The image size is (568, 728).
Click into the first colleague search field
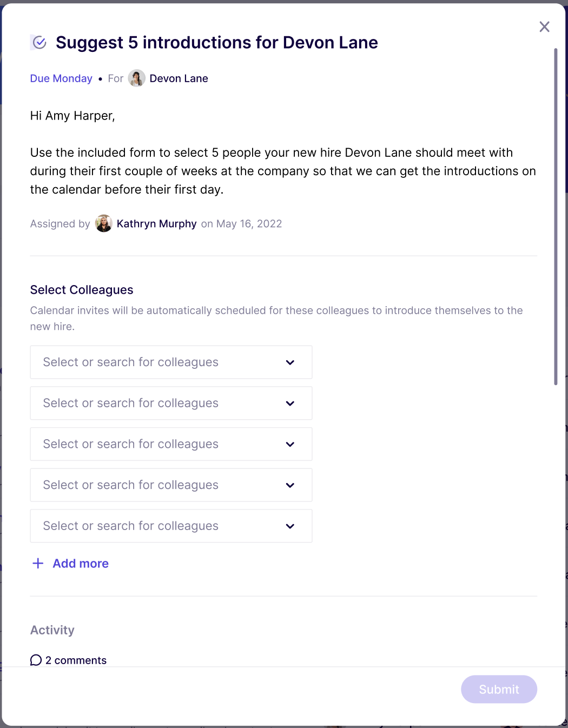click(171, 362)
